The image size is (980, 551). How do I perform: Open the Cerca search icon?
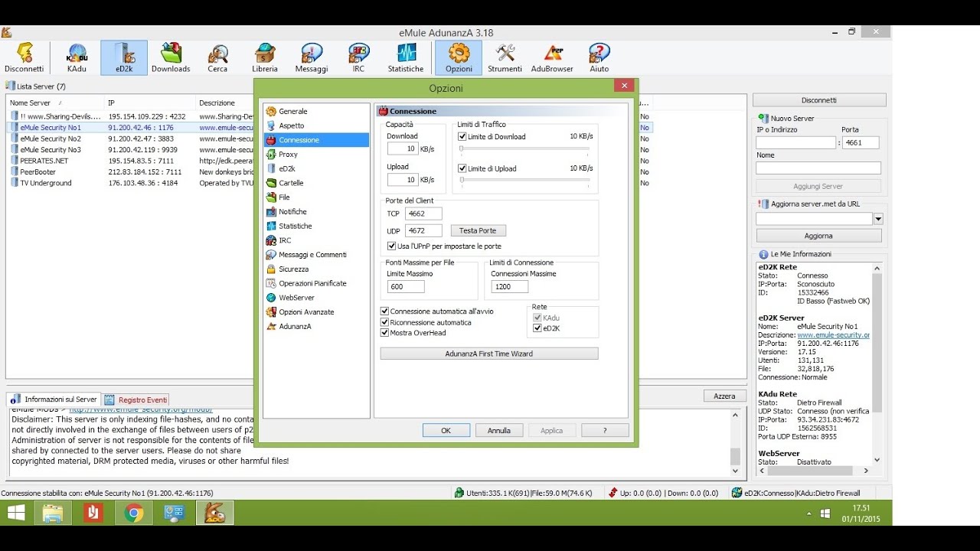[217, 58]
